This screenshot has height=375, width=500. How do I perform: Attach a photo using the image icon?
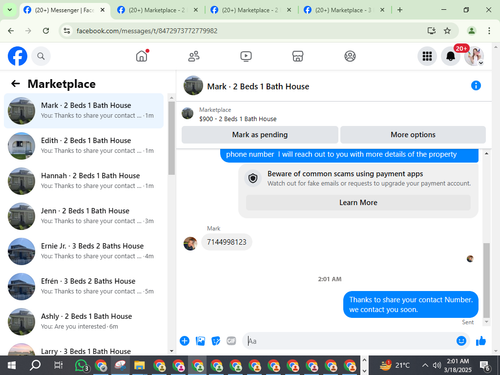point(200,341)
